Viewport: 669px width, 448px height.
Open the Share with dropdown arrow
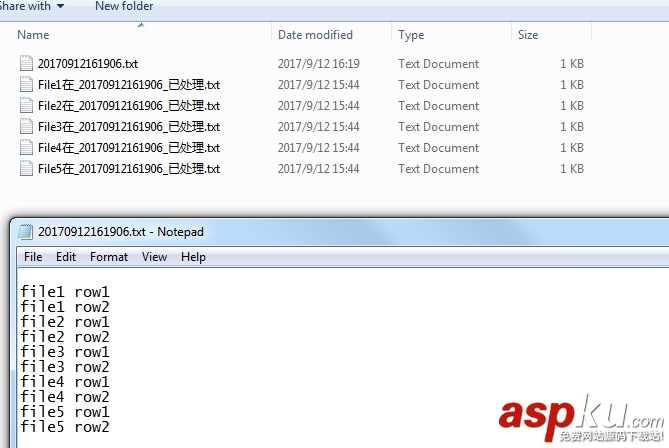pos(60,6)
